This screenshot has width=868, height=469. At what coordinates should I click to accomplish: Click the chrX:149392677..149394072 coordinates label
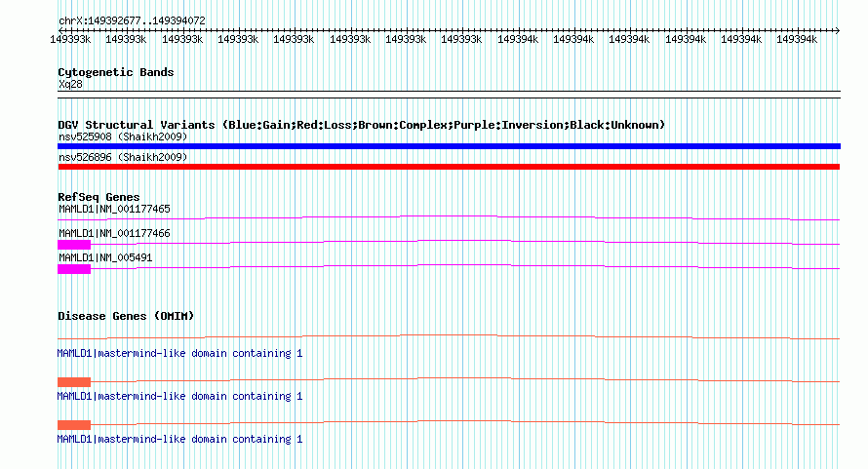pyautogui.click(x=132, y=20)
